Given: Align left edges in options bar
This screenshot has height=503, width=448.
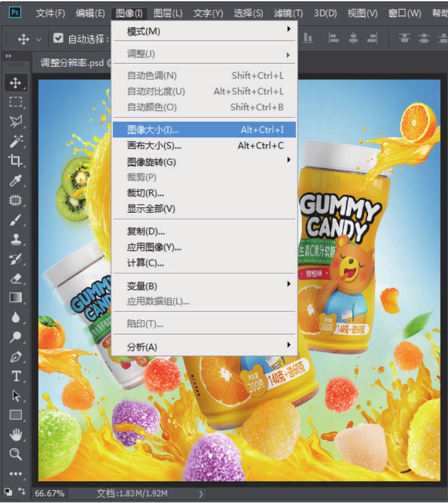Looking at the screenshot, I should [334, 39].
